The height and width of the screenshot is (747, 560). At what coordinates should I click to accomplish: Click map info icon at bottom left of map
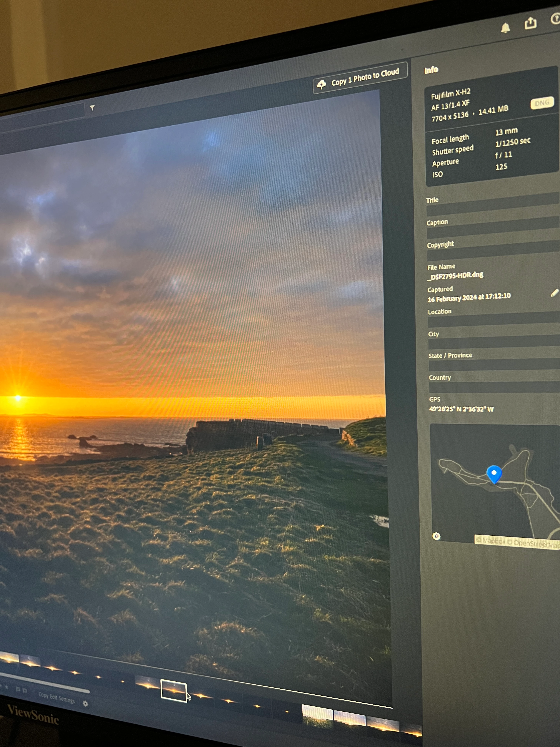click(436, 536)
